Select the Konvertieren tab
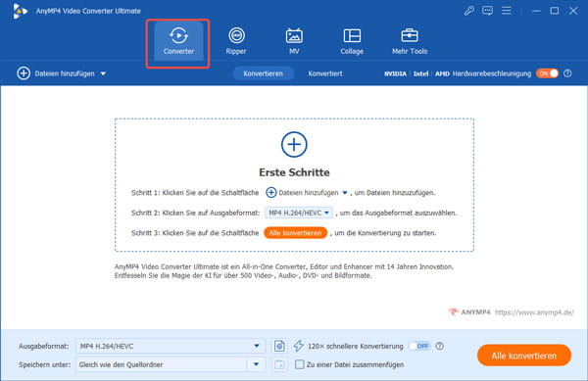The image size is (588, 381). coord(263,73)
